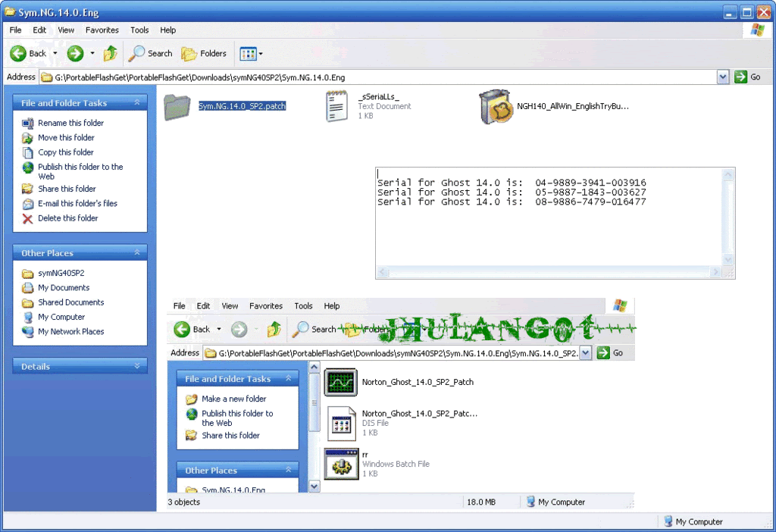This screenshot has width=776, height=532.
Task: Open the Edit menu in the main window
Action: click(39, 30)
